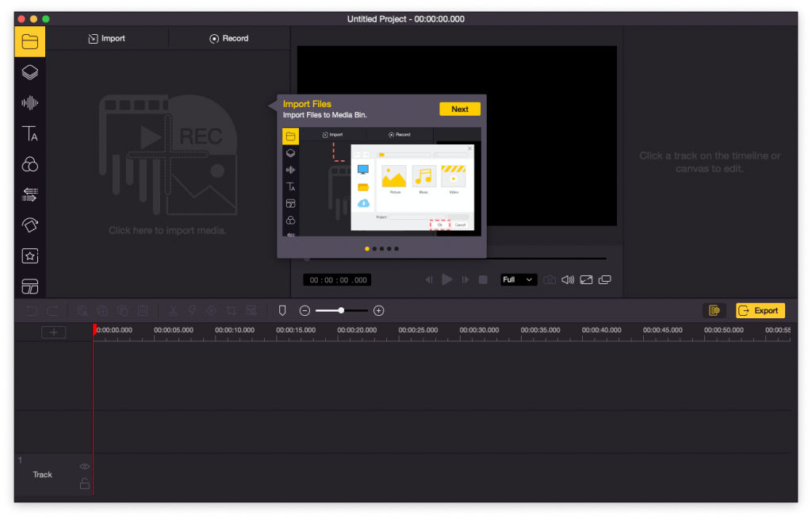
Task: Open the Animation panel icon in sidebar
Action: tap(30, 225)
